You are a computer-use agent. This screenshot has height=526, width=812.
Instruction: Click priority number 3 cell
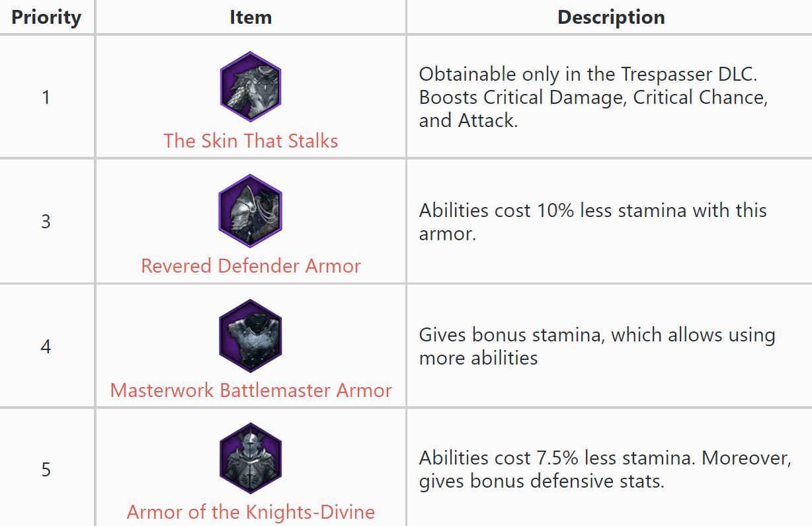pyautogui.click(x=46, y=221)
